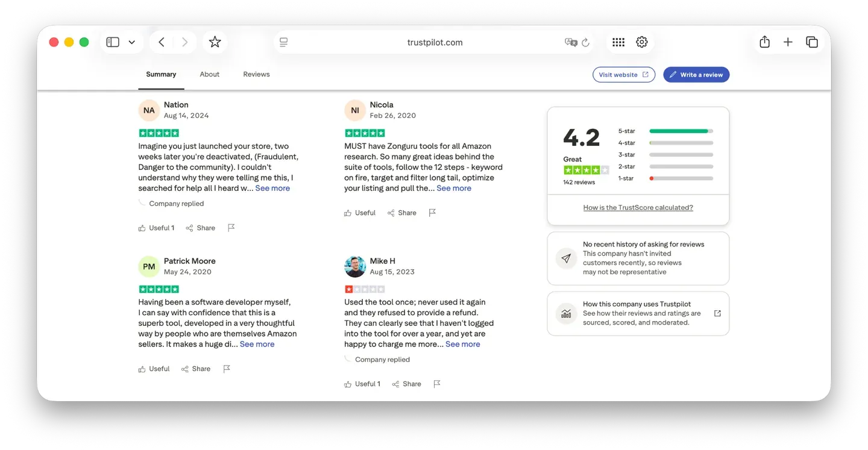Open reviewer name Patrick Moore
The width and height of the screenshot is (868, 450).
click(x=189, y=261)
